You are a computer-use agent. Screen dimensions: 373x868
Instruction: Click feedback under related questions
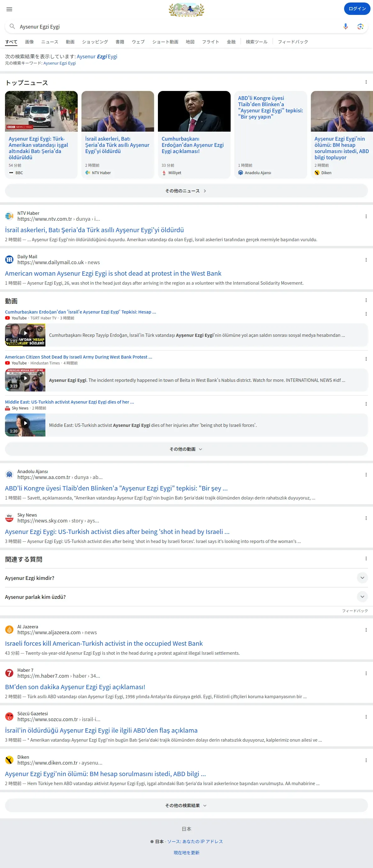[355, 611]
